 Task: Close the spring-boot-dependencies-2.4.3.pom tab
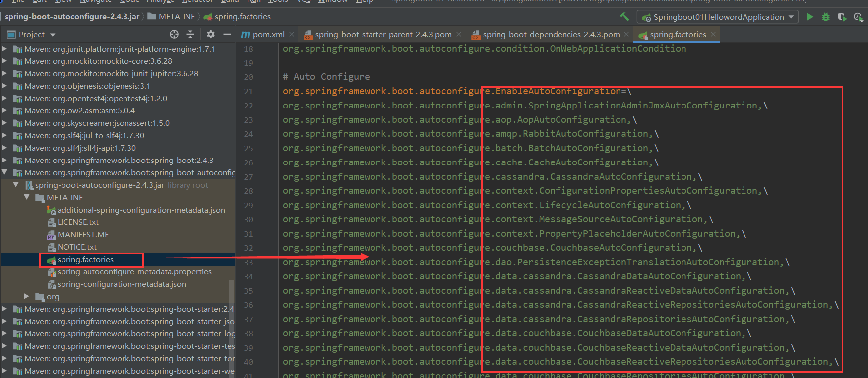pos(627,34)
